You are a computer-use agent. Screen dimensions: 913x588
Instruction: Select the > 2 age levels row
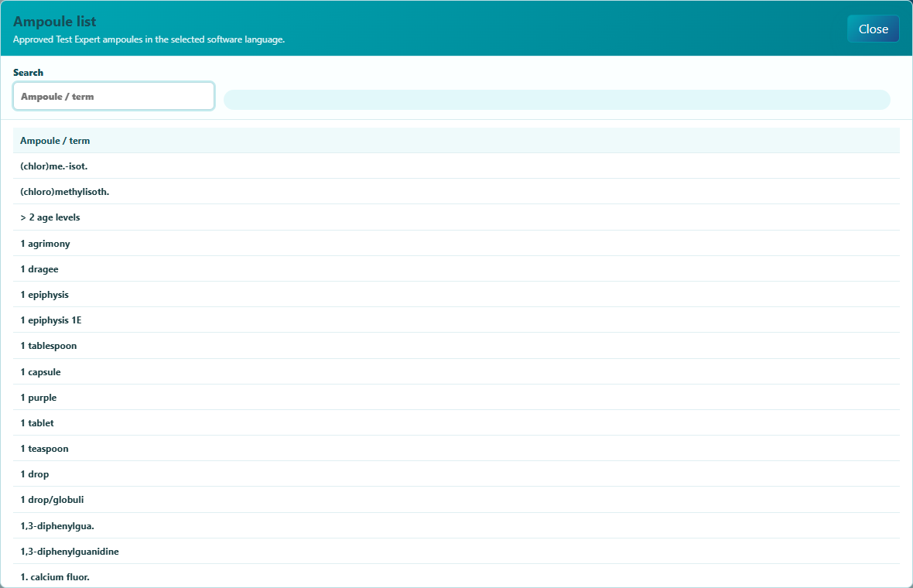456,217
